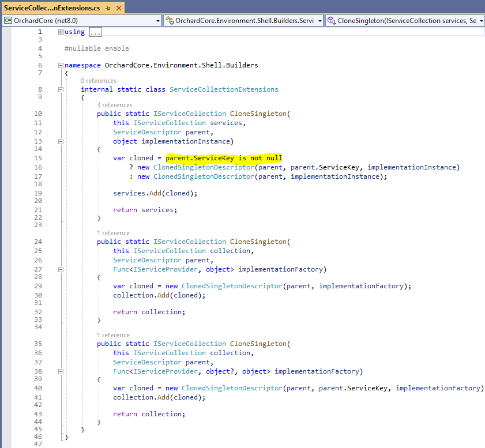The width and height of the screenshot is (485, 448).
Task: Collapse the namespace OrchardCore.Environment.Shell.Builders block
Action: pos(61,65)
